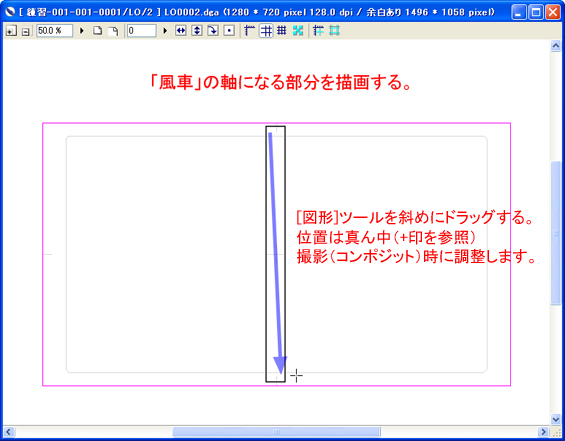This screenshot has width=565, height=441.
Task: Flip canvas vertically with the up-down arrows icon
Action: tap(197, 31)
